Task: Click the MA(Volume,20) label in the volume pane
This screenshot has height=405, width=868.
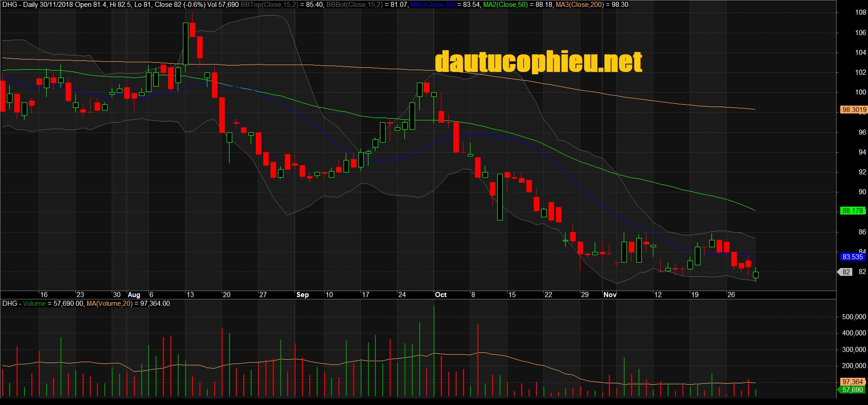Action: tap(109, 304)
